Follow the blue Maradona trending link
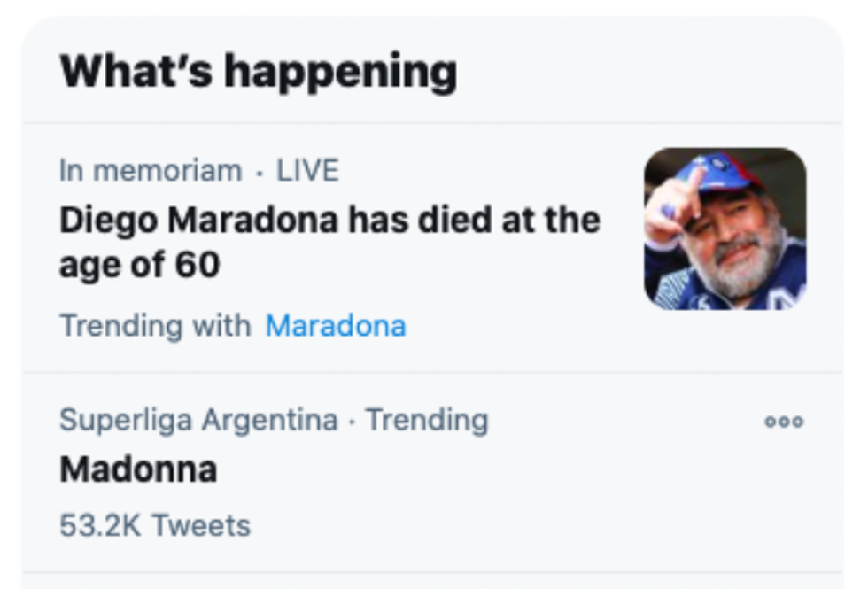 coord(336,326)
